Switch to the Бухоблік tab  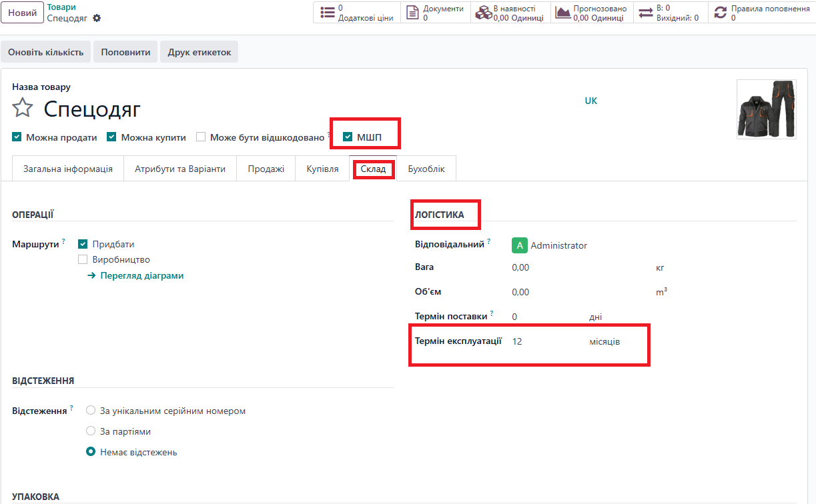426,169
